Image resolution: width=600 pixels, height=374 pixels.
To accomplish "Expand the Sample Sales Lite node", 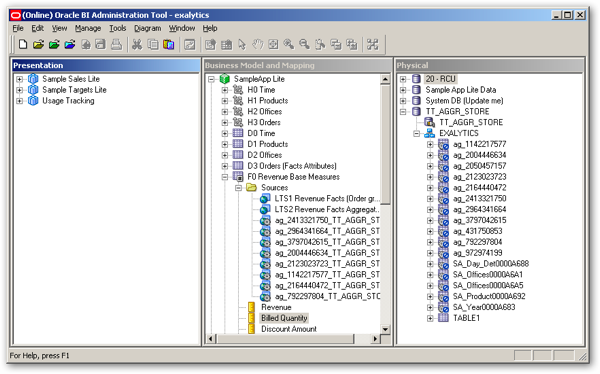I will point(19,79).
